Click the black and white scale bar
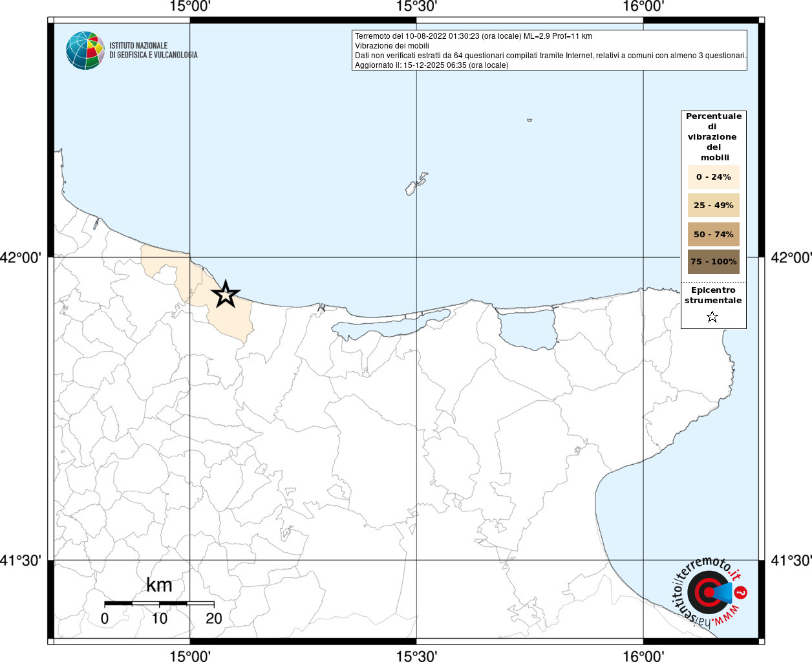Viewport: 812px width, 662px height. click(159, 603)
